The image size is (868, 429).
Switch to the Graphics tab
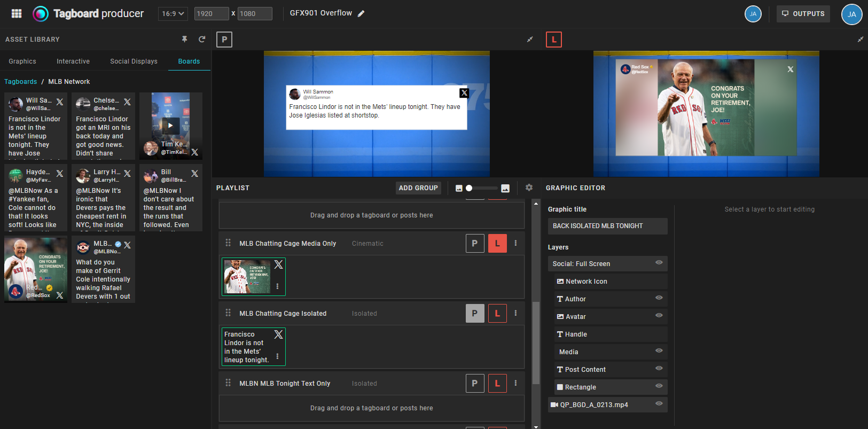[22, 61]
